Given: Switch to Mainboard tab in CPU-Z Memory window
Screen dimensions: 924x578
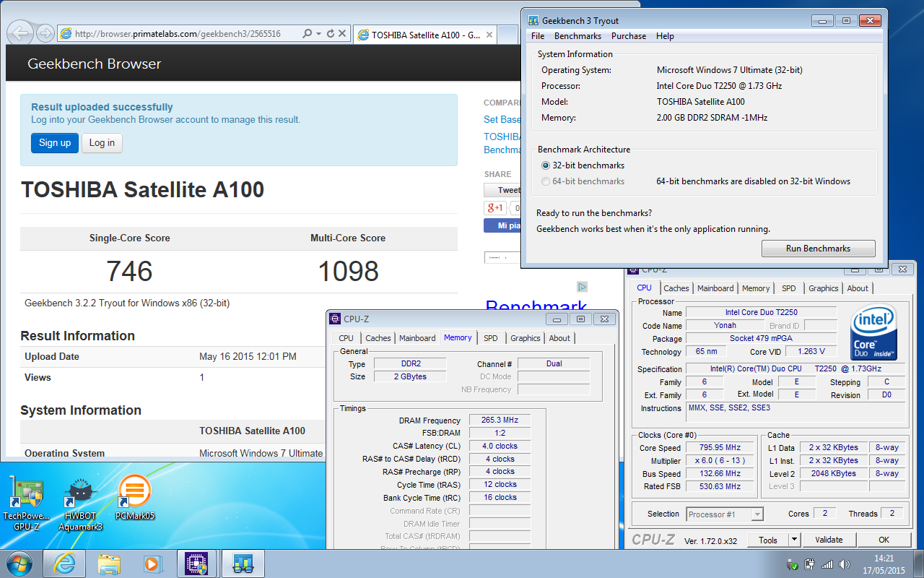Looking at the screenshot, I should click(x=417, y=338).
